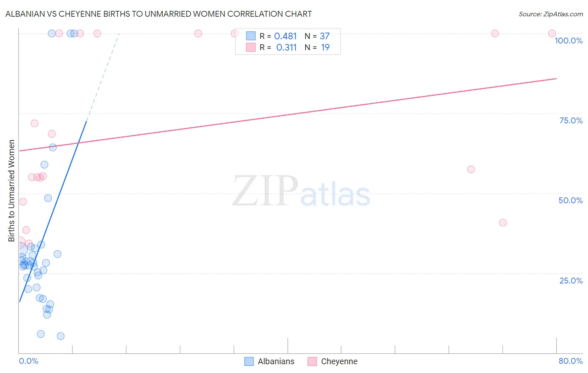This screenshot has width=588, height=373.
Task: Click the blue swatch beside R = 0.481
Action: 251,36
